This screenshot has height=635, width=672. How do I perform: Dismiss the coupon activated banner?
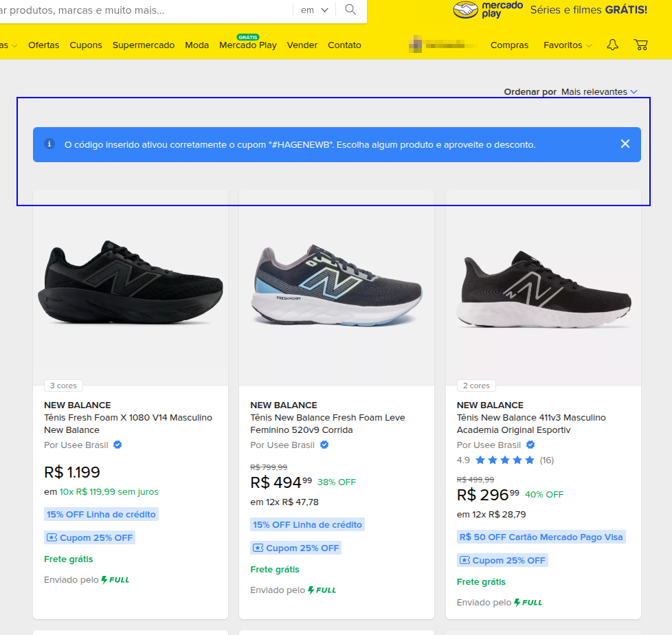[x=625, y=144]
